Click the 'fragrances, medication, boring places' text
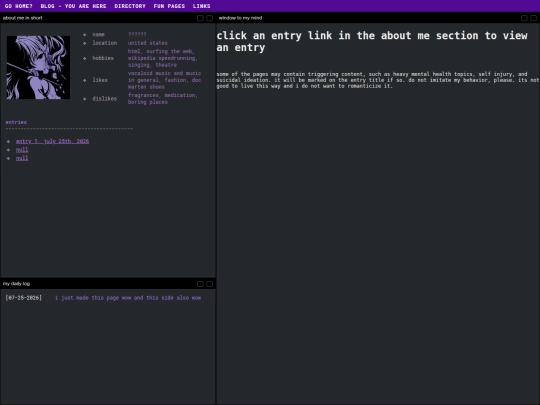The width and height of the screenshot is (540, 405). pos(163,99)
